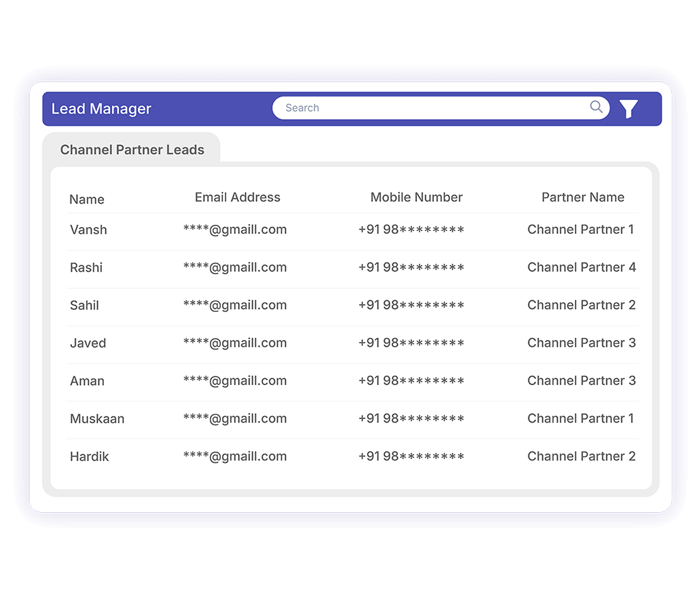Click the Partner Name column header

click(x=582, y=197)
